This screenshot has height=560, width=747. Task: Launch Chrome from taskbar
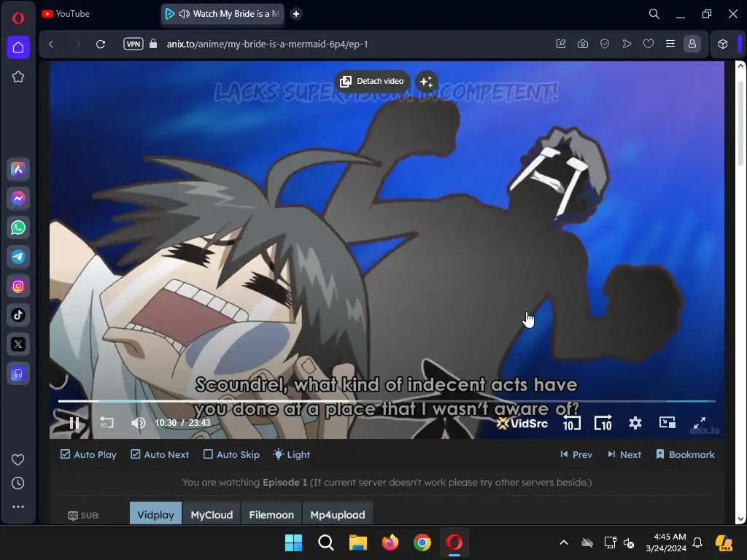pos(422,542)
